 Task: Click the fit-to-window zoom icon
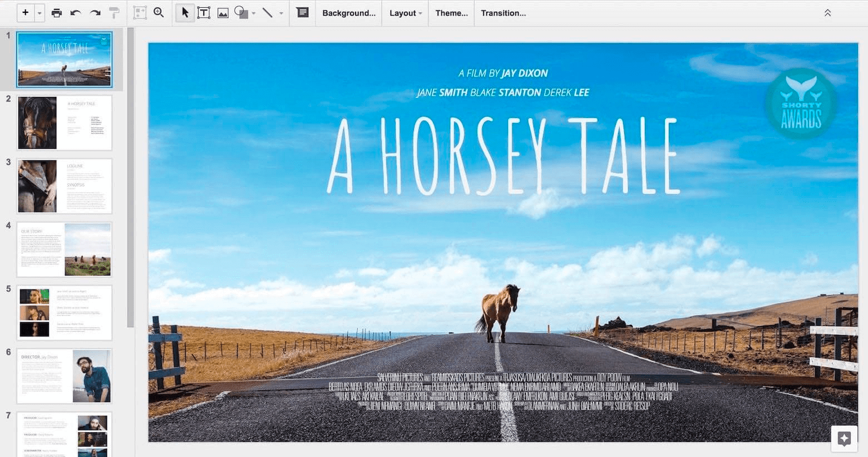[x=139, y=12]
